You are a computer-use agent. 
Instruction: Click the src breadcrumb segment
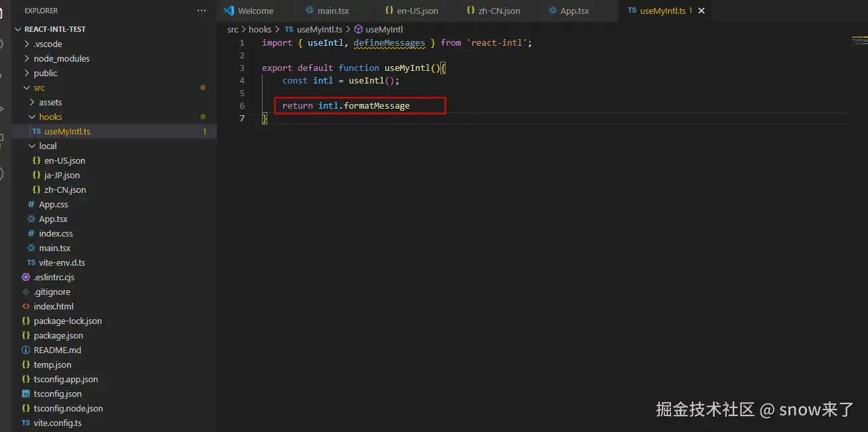(x=233, y=29)
